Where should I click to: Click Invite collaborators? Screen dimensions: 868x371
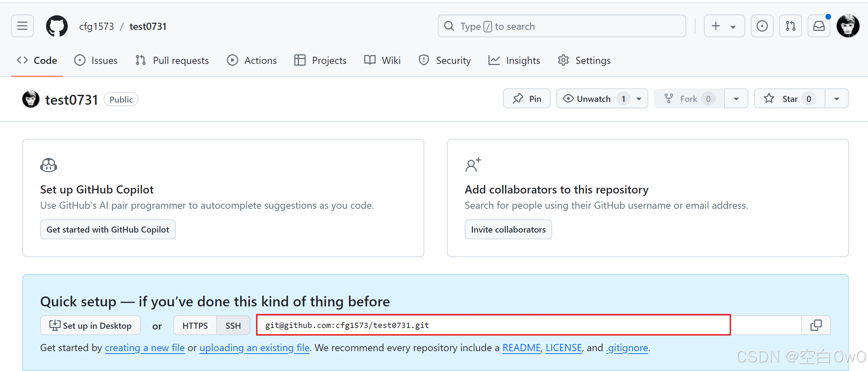click(x=508, y=229)
